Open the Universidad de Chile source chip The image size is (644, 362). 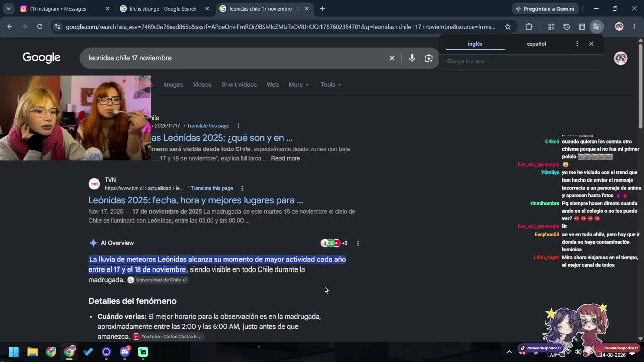[157, 280]
